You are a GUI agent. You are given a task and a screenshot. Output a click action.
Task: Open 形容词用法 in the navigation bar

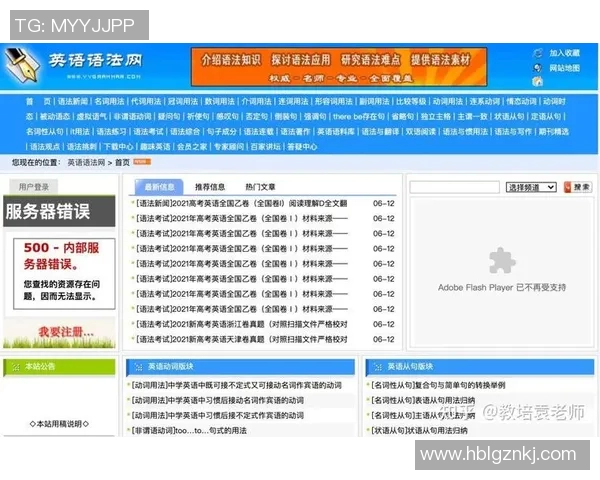(x=334, y=101)
